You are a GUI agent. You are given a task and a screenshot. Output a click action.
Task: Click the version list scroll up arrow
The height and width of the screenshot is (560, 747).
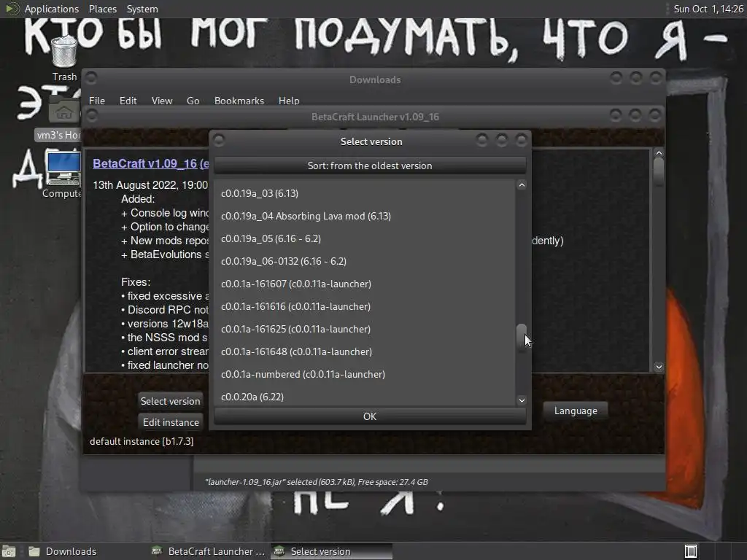(522, 185)
